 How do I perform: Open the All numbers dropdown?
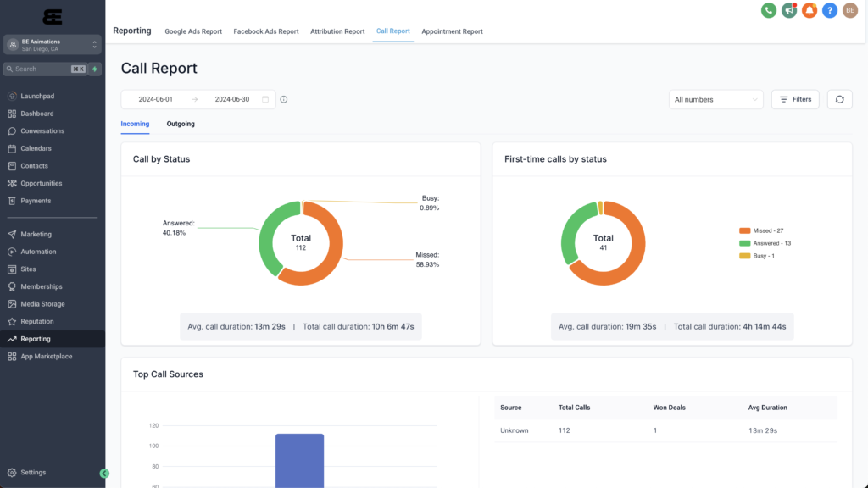(715, 99)
